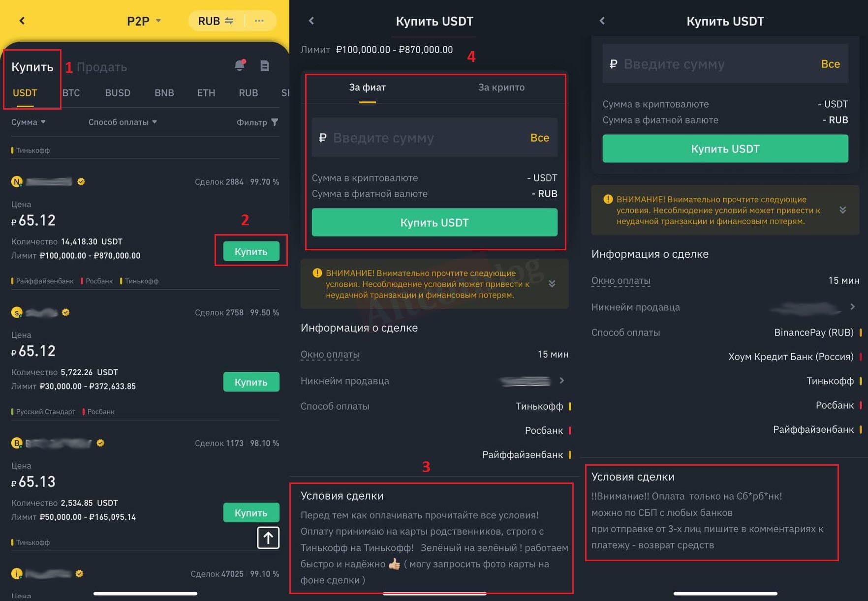
Task: Open the seller avatar with 2884 deals
Action: click(17, 181)
